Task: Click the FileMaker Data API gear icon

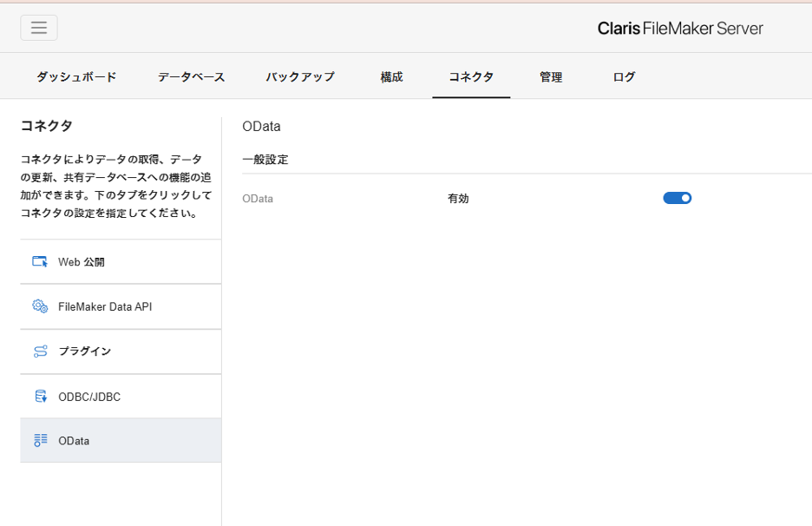Action: [40, 306]
